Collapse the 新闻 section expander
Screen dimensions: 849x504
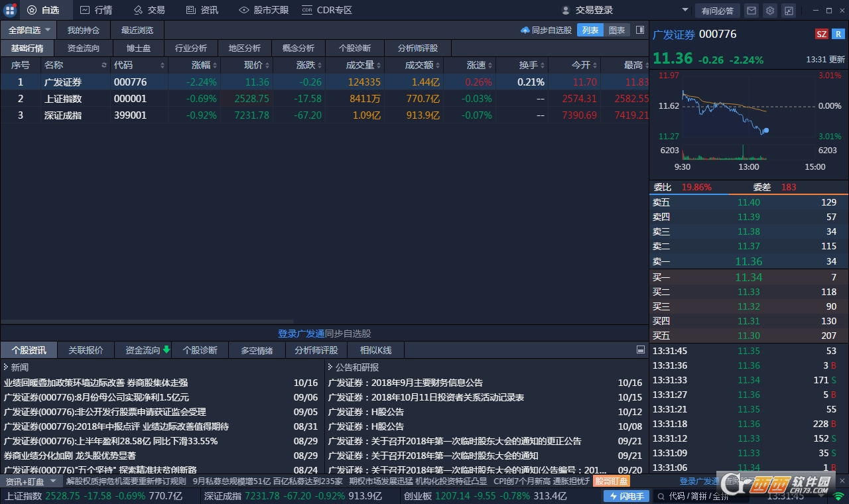(x=6, y=367)
